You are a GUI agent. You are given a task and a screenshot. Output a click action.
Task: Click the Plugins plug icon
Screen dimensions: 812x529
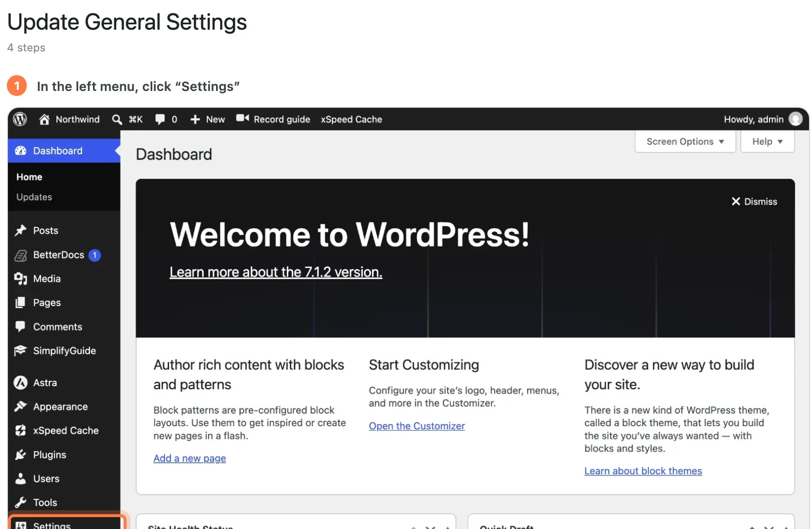tap(21, 455)
